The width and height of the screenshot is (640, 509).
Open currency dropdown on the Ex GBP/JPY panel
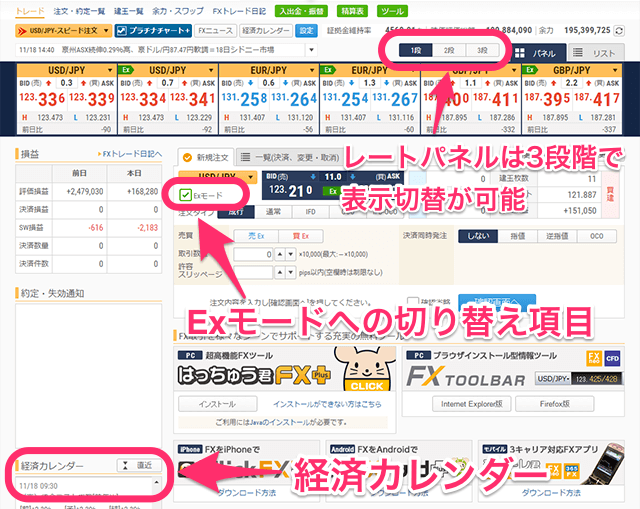tap(615, 70)
